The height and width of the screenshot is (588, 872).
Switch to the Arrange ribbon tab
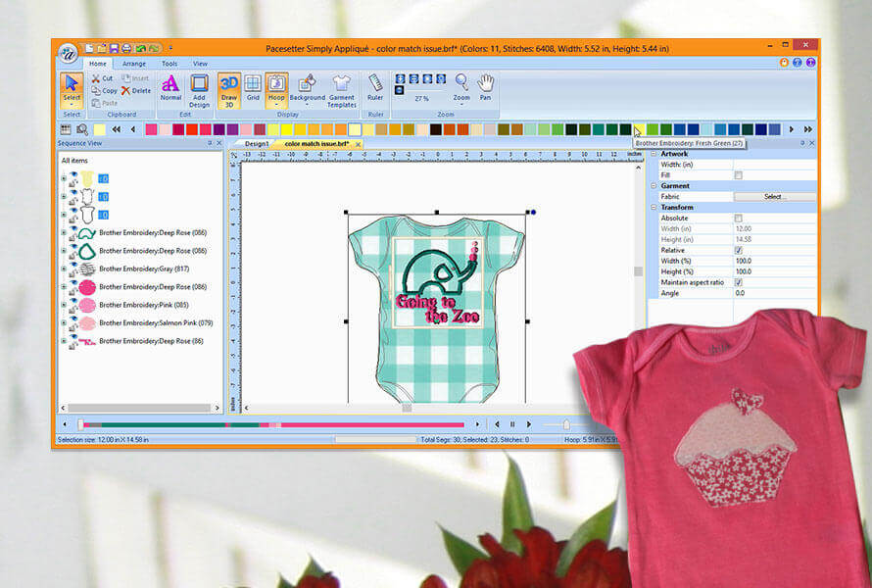[134, 64]
